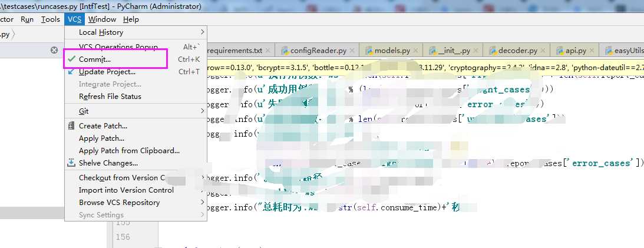Expand Browse VCS Repository submenu

coord(136,203)
